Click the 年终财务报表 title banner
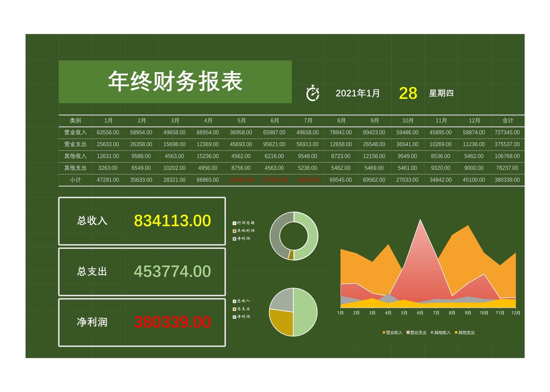The width and height of the screenshot is (550, 392). [175, 82]
